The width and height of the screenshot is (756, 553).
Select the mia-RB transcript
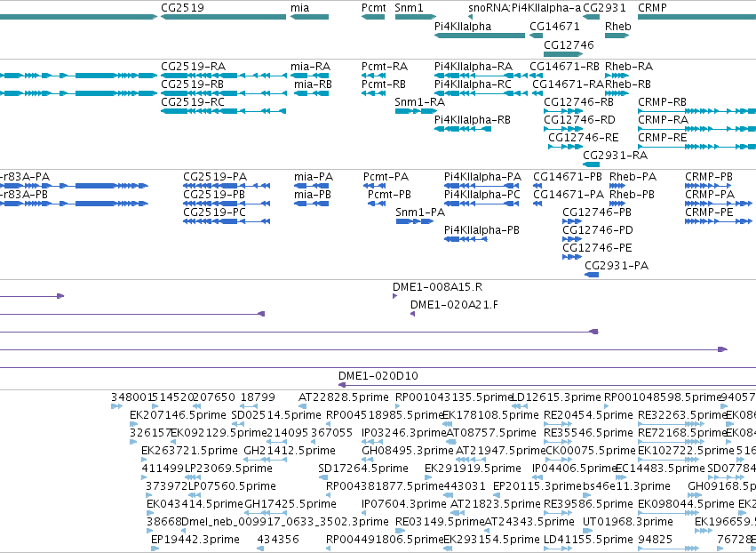pyautogui.click(x=312, y=93)
